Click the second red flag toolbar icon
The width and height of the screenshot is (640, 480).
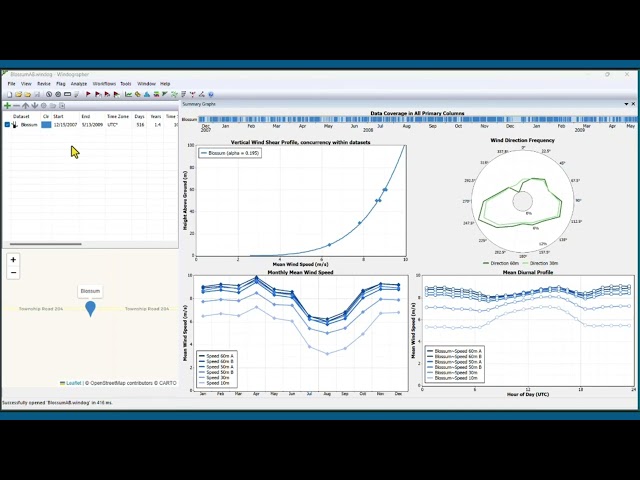(x=98, y=94)
